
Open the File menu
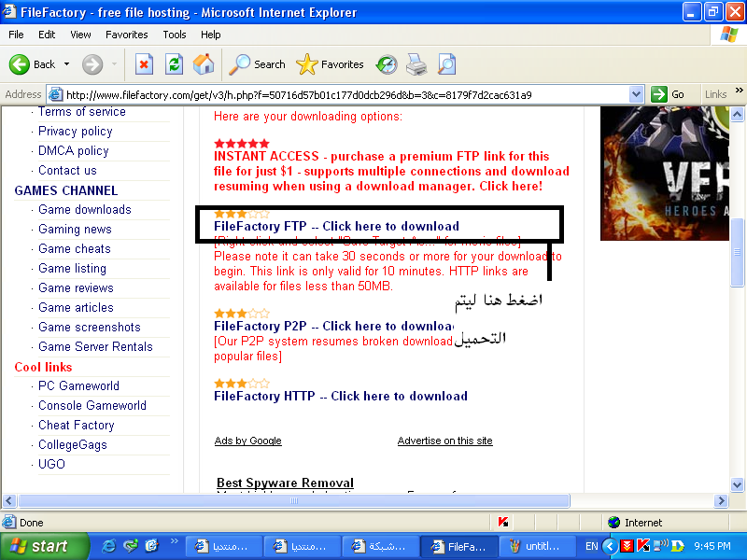pyautogui.click(x=16, y=35)
